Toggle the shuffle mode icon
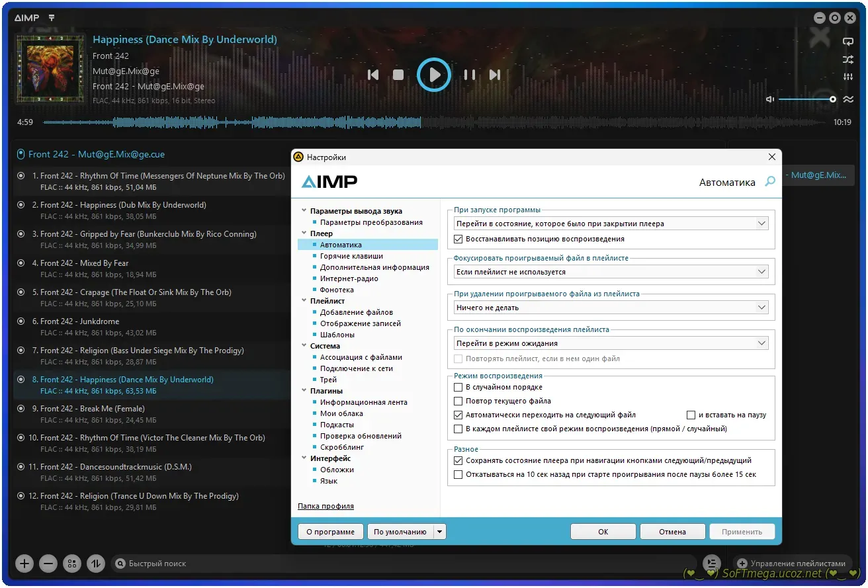 tap(847, 60)
